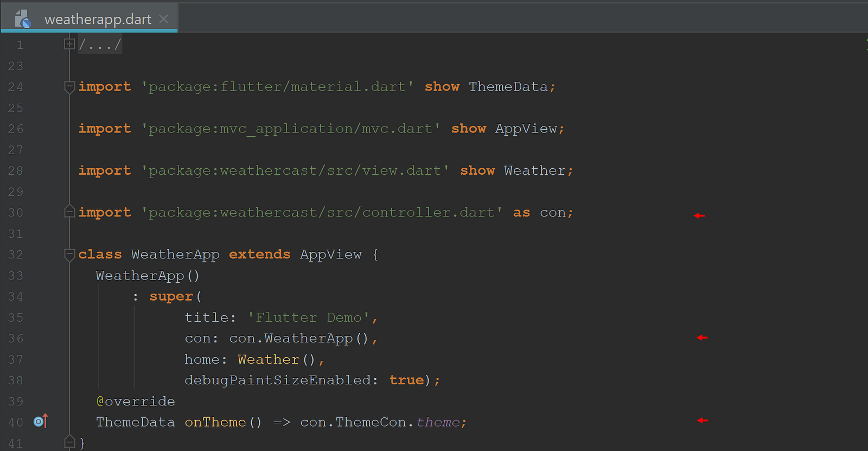
Task: Click the ThemeData identifier on line 24
Action: pyautogui.click(x=508, y=87)
